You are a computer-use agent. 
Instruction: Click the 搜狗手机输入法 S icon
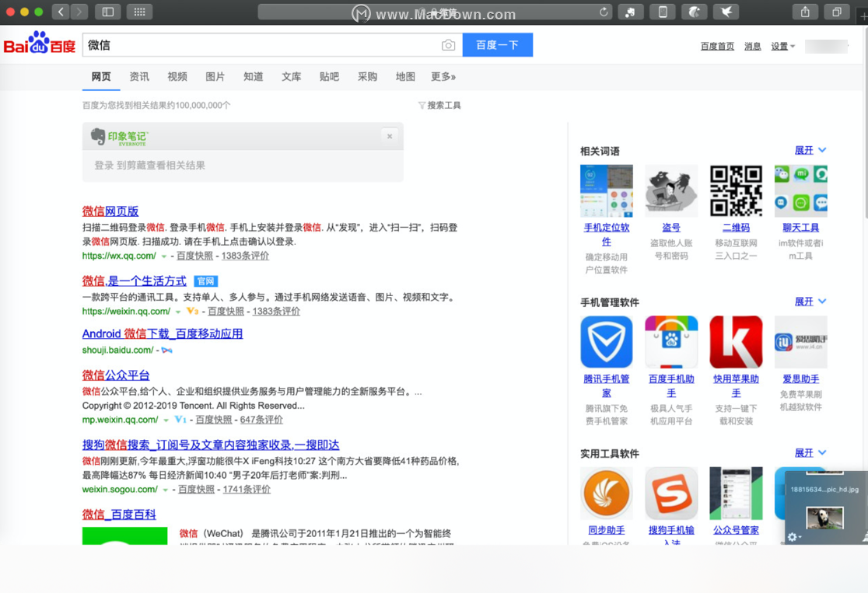coord(671,494)
